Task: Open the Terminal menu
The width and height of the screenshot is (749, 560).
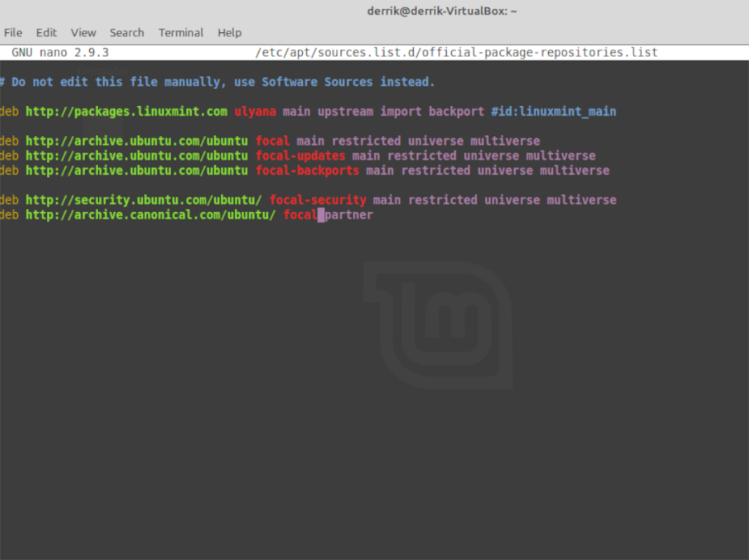Action: 180,32
